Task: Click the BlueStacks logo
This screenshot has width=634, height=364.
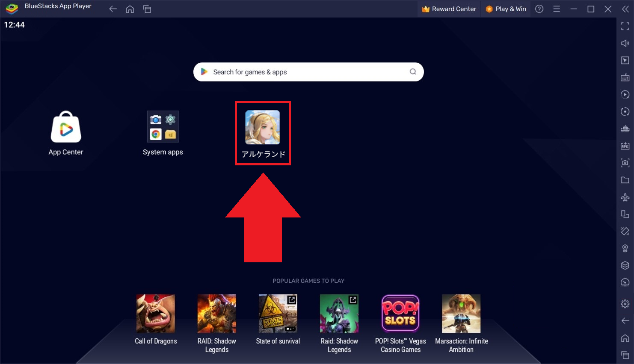Action: pos(12,9)
